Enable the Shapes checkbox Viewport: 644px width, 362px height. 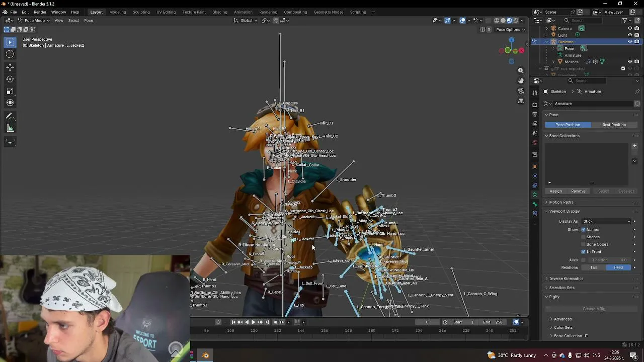point(584,237)
